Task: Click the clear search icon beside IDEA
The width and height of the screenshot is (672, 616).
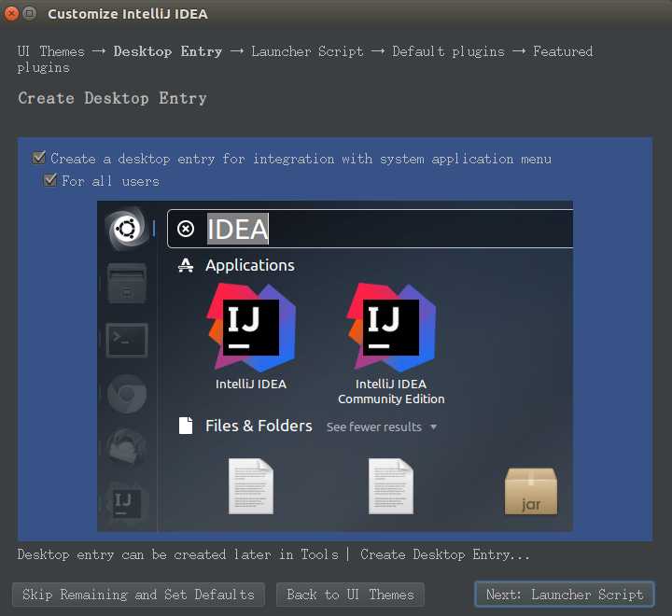Action: [x=186, y=229]
